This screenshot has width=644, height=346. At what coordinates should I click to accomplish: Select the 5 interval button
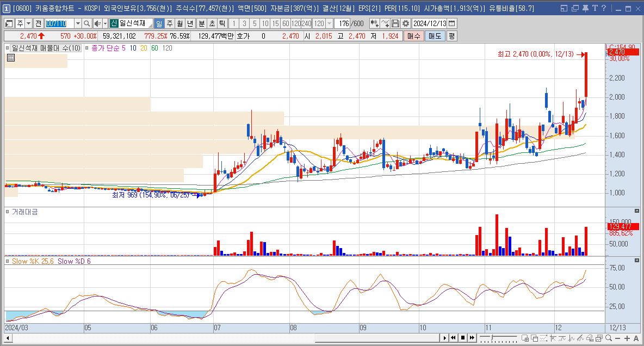click(x=255, y=24)
